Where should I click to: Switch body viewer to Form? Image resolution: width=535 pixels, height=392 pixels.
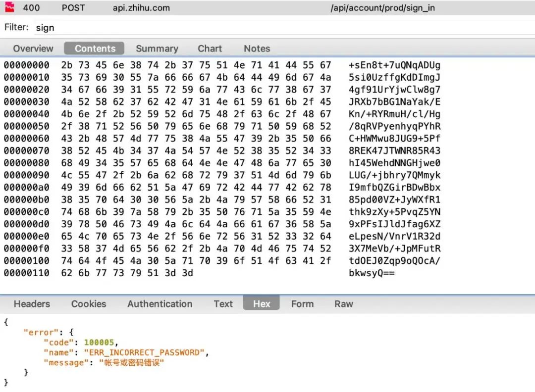[302, 304]
